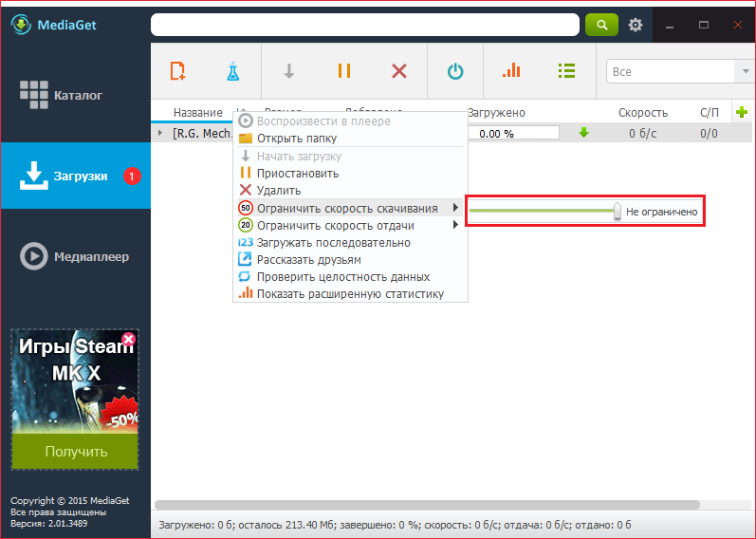The height and width of the screenshot is (539, 756).
Task: Click the Версия: 2.01.3489 text
Action: pos(49,523)
